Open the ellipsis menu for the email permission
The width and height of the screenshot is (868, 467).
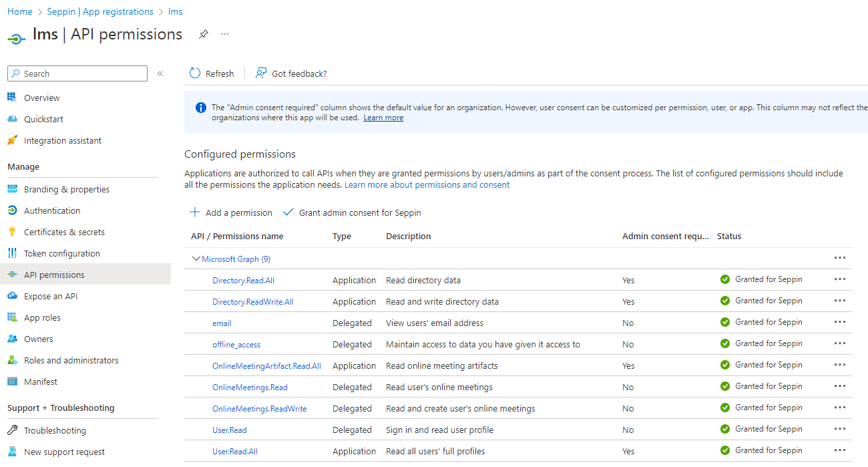pos(840,322)
